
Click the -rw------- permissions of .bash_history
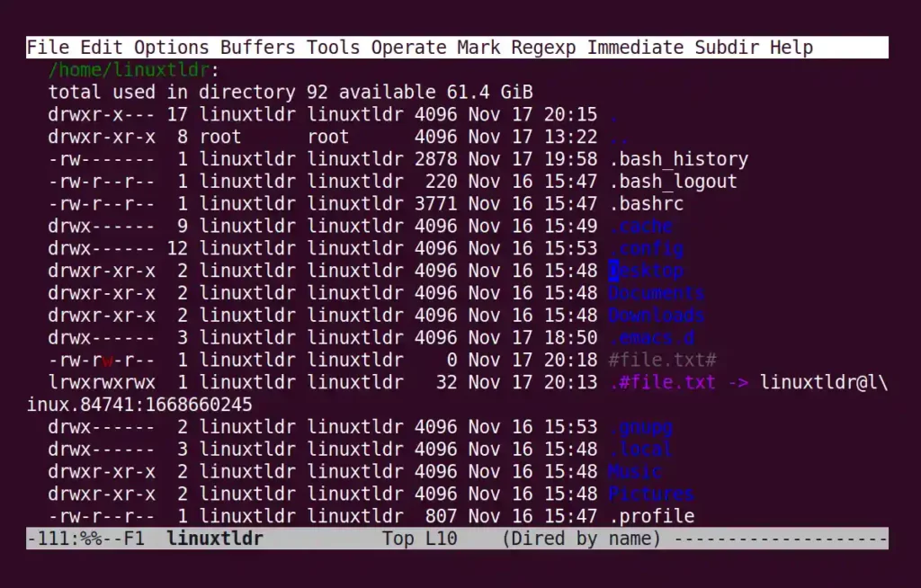point(102,159)
